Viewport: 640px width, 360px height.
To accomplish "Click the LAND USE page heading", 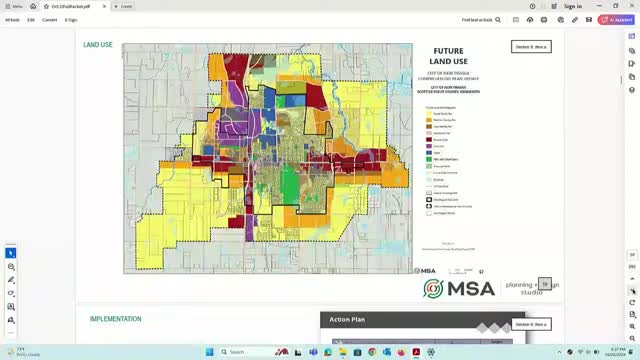I will coord(98,44).
